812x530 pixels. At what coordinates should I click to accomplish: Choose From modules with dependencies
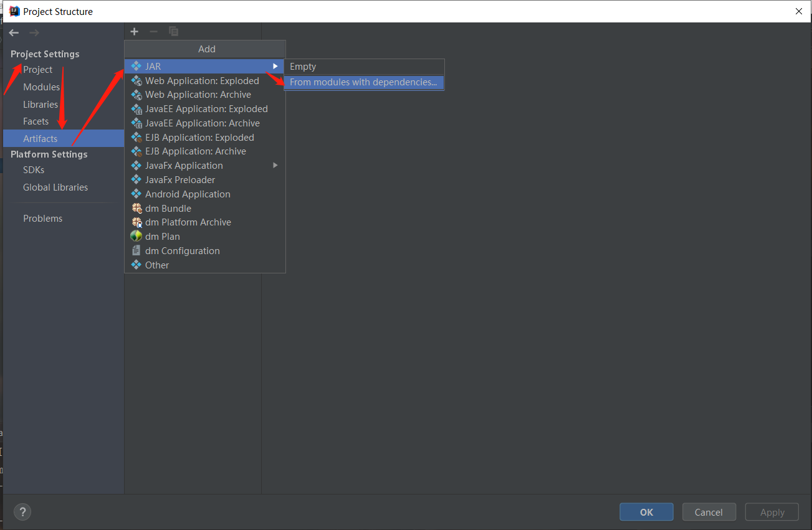(364, 82)
